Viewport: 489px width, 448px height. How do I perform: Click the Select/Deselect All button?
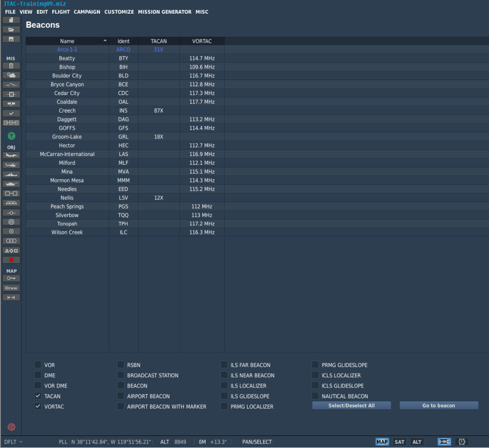(352, 406)
